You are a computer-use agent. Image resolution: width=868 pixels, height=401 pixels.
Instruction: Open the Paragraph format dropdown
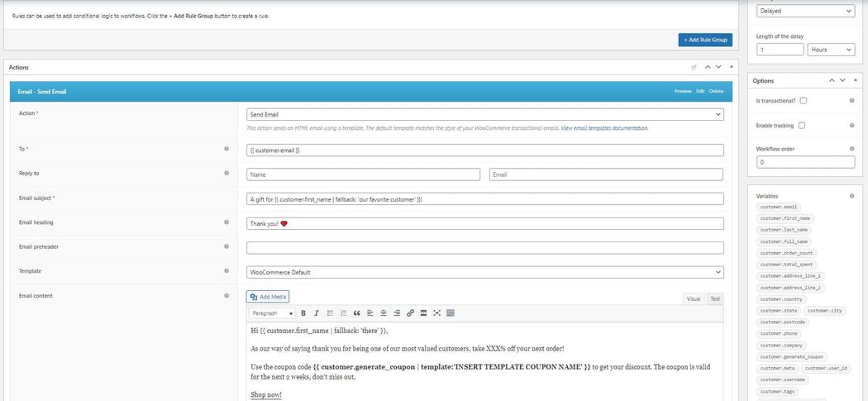(x=272, y=313)
